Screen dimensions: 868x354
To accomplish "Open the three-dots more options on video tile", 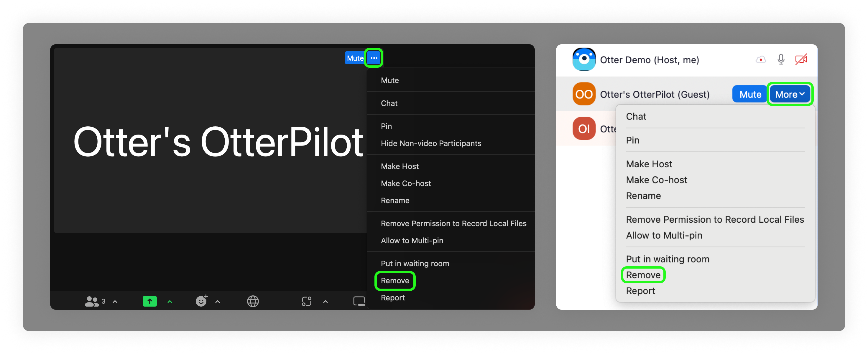I will pos(374,58).
